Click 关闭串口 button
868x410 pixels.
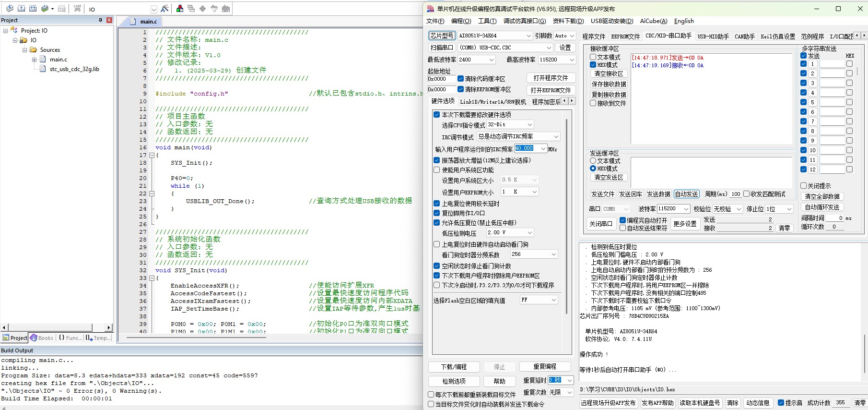point(600,224)
